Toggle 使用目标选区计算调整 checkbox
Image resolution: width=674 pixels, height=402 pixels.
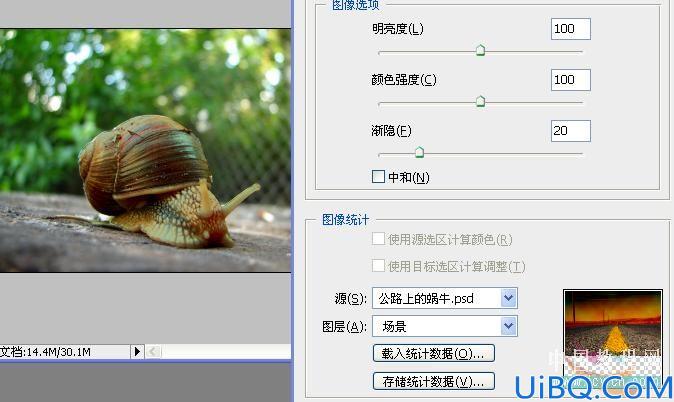pos(378,266)
